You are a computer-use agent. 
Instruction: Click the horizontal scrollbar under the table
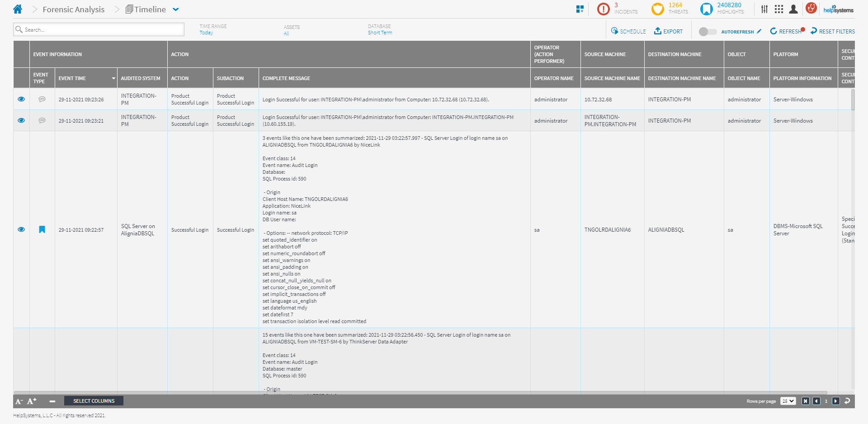420,393
